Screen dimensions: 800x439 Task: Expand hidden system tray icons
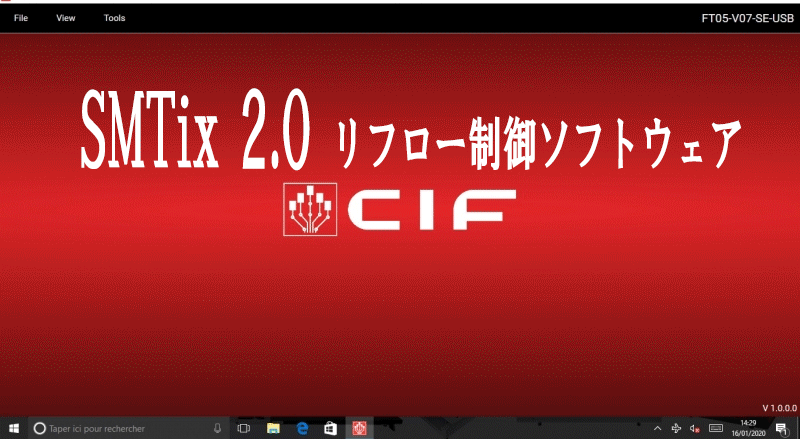658,428
